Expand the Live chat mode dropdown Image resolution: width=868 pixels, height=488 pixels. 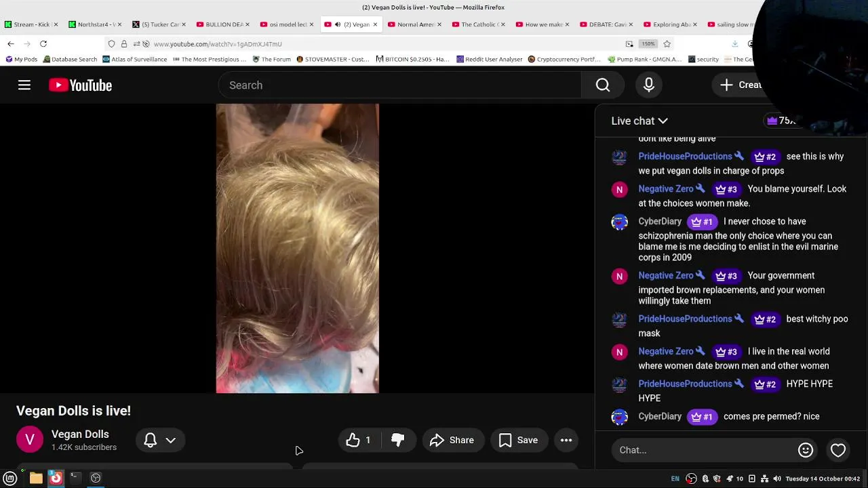639,121
